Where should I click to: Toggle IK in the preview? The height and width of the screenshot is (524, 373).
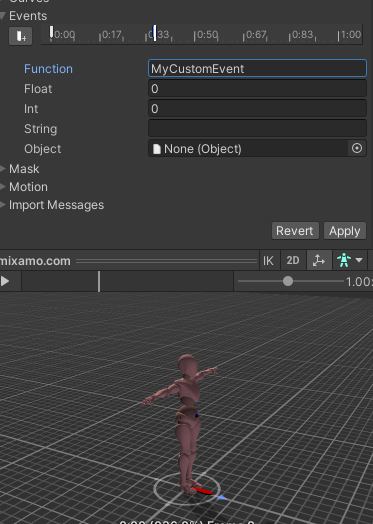click(268, 260)
